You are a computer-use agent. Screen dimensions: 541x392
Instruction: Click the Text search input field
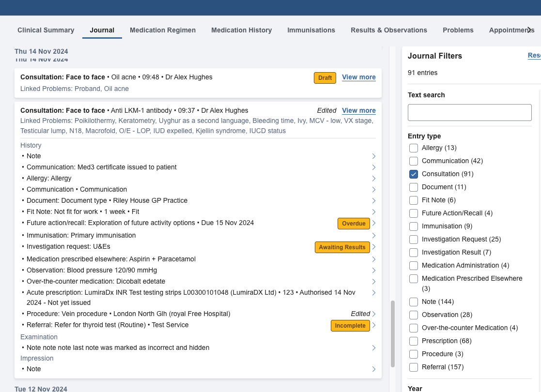pyautogui.click(x=469, y=112)
